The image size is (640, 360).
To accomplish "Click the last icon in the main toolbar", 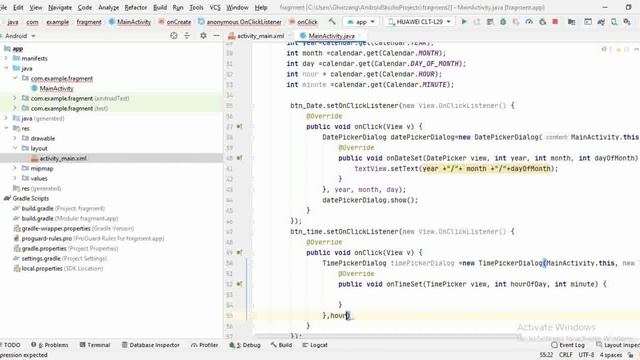I will [627, 22].
